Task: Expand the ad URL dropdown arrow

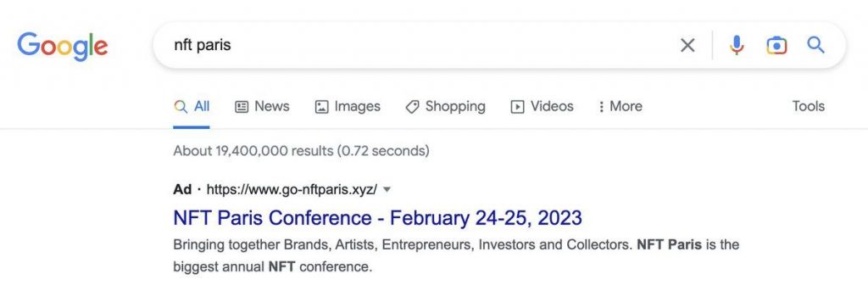Action: [387, 189]
